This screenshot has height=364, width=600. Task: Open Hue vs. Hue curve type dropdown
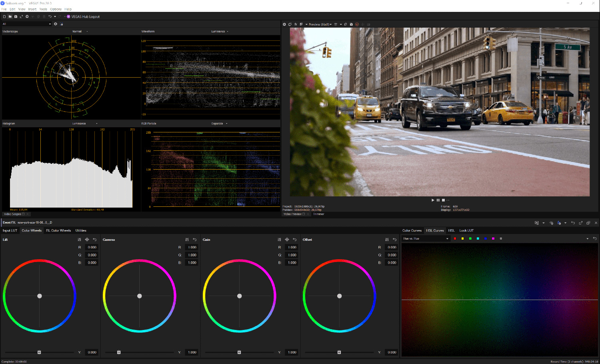pos(426,238)
